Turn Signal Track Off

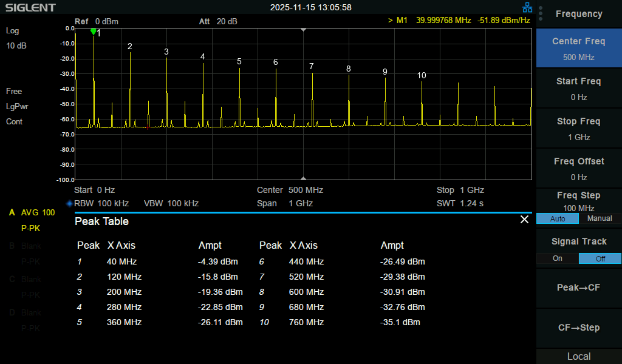tap(600, 258)
